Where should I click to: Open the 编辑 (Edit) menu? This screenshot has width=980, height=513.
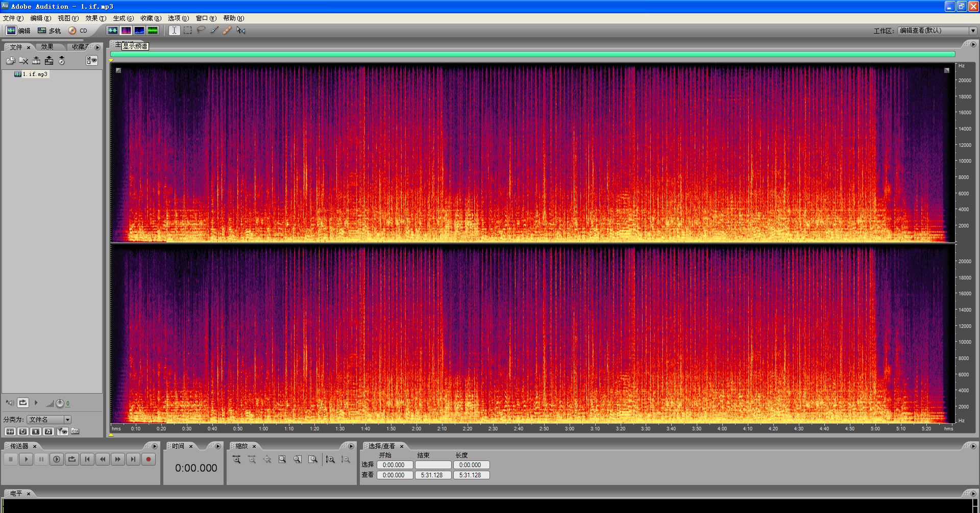click(x=41, y=18)
